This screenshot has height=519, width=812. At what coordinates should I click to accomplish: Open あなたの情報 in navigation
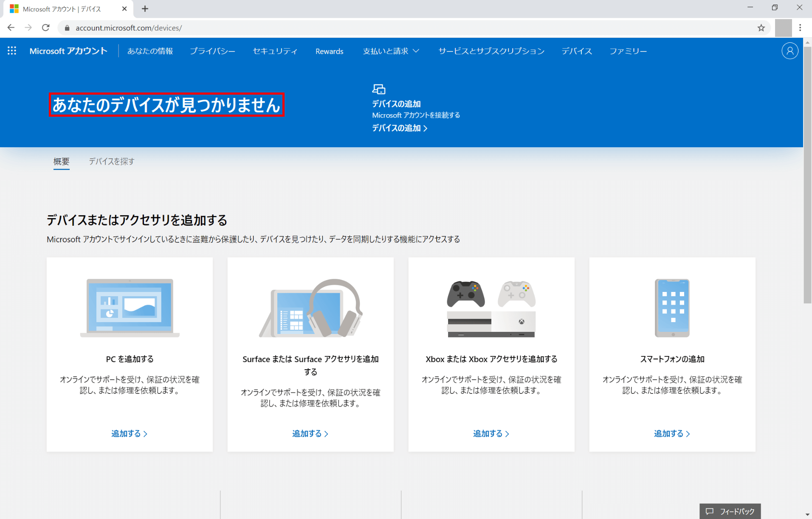[150, 51]
